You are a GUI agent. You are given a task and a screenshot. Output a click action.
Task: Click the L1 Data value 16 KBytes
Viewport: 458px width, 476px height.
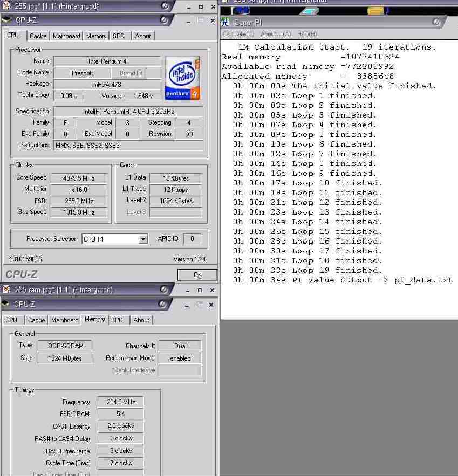click(x=175, y=178)
